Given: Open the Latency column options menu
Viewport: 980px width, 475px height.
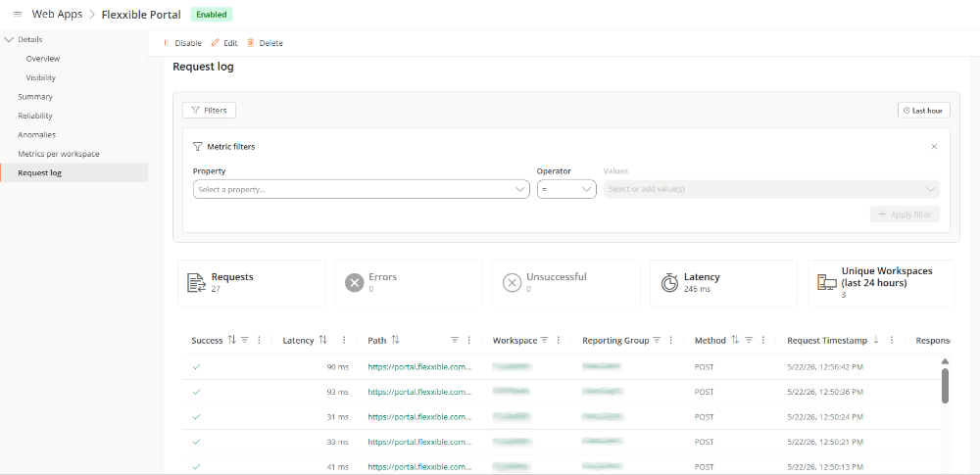Looking at the screenshot, I should point(344,340).
